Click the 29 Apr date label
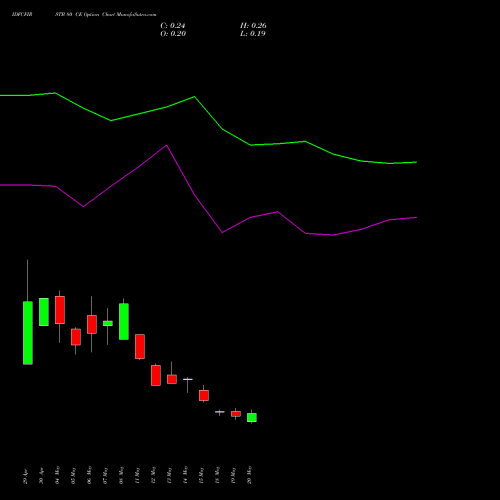The width and height of the screenshot is (500, 500). tap(26, 477)
